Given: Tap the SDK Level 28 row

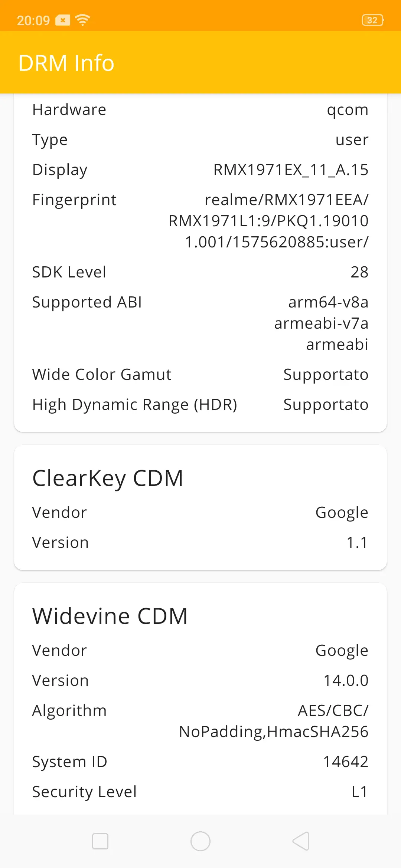Looking at the screenshot, I should [x=200, y=272].
